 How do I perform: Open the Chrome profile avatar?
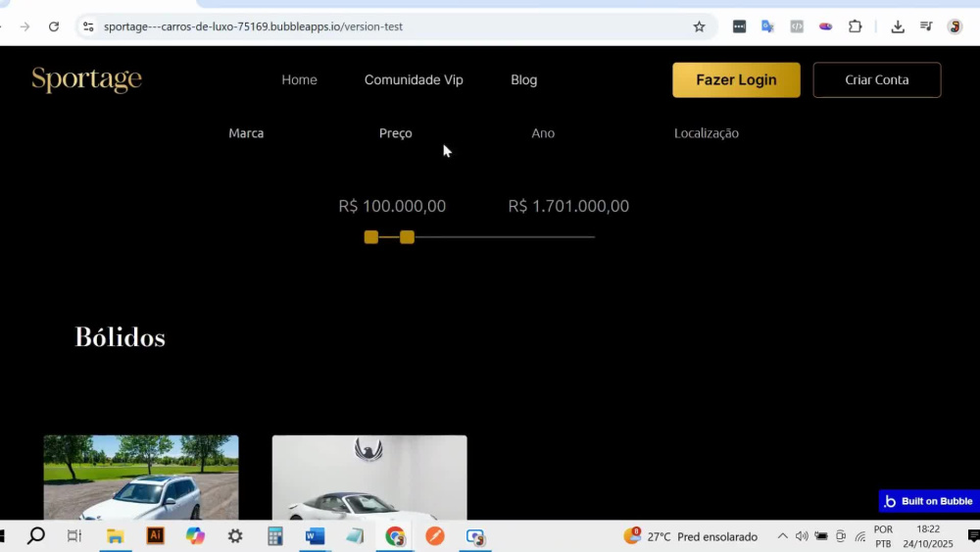click(955, 26)
